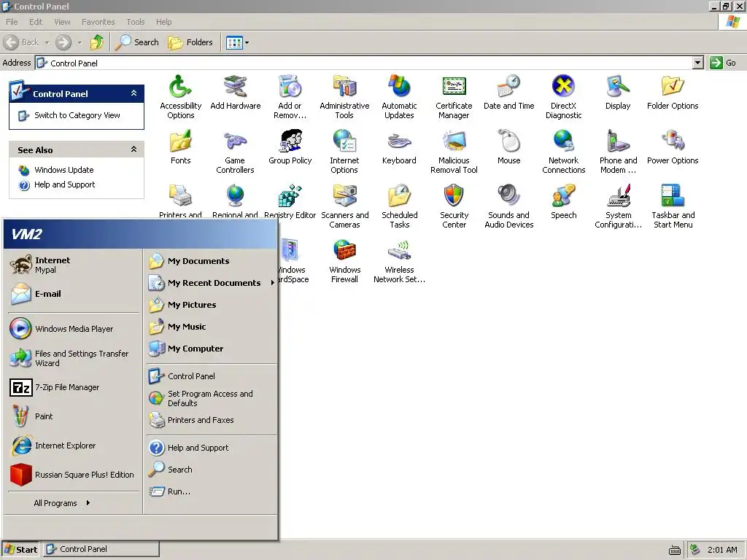Click Control Panel taskbar button
The height and width of the screenshot is (560, 747).
(101, 550)
